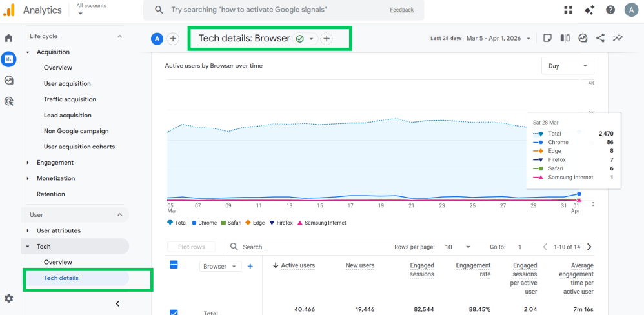Click the Google Analytics logo
The height and width of the screenshot is (315, 644).
(x=8, y=10)
